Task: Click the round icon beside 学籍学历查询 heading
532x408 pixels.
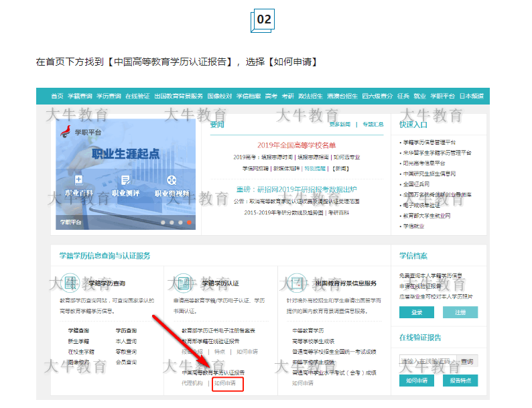Action: pyautogui.click(x=70, y=283)
